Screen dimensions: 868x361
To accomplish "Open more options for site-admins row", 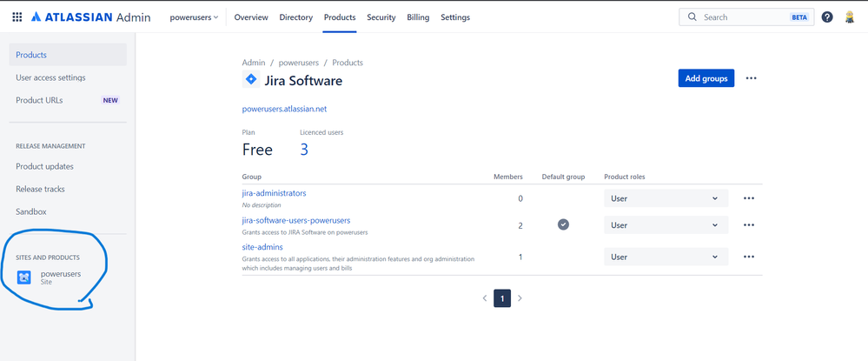I will (748, 257).
